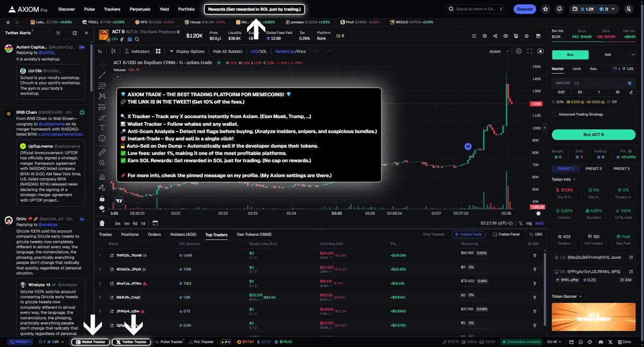Click the Search by token or CA field

point(475,9)
